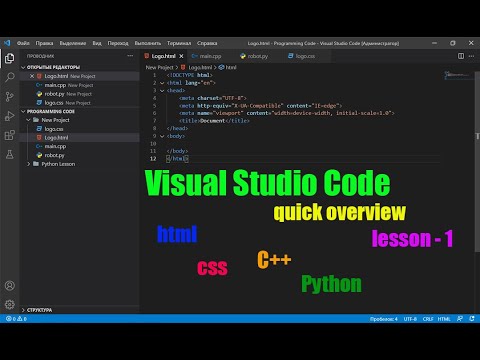
Task: Open robot.py in New Project folder tree
Action: [79, 155]
